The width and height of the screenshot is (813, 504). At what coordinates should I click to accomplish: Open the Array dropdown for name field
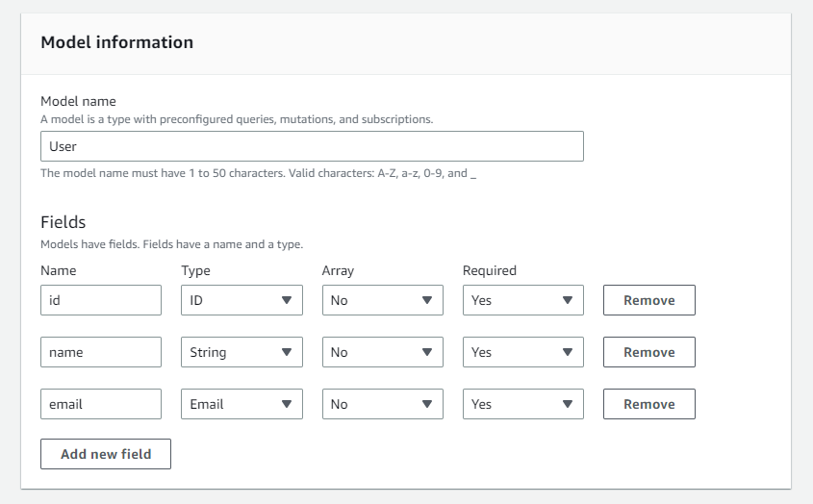point(383,352)
